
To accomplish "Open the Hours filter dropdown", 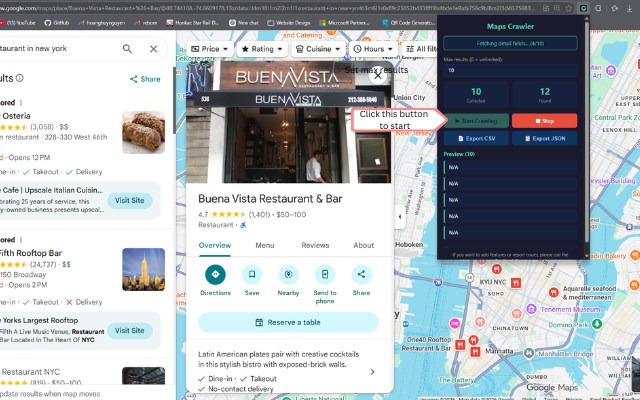I will tap(373, 49).
